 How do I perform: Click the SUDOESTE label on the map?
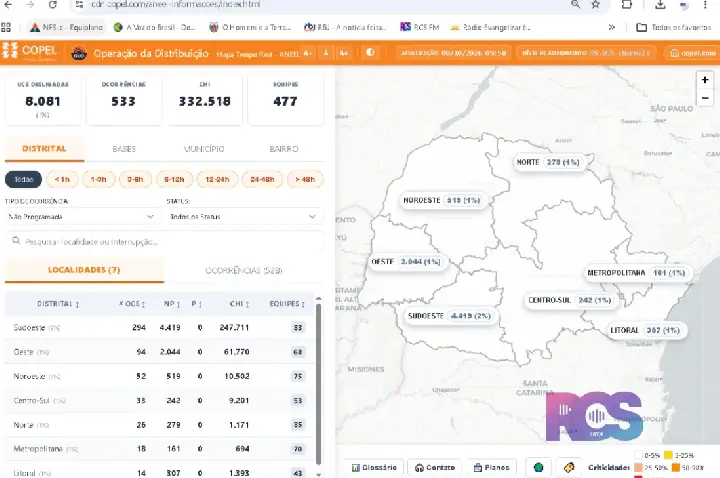coord(450,316)
